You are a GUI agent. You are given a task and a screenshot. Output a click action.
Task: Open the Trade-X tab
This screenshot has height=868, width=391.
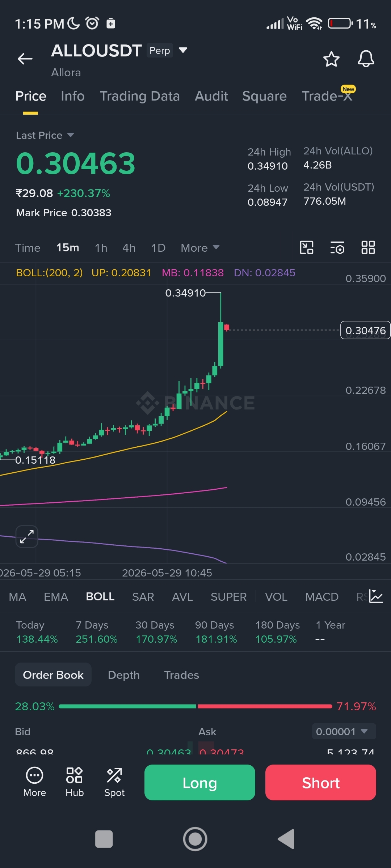pyautogui.click(x=327, y=96)
